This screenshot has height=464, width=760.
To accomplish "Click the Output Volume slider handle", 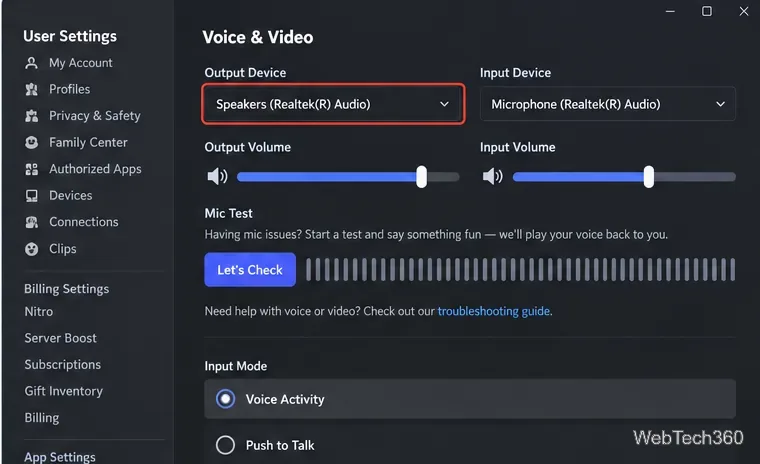I will 422,177.
